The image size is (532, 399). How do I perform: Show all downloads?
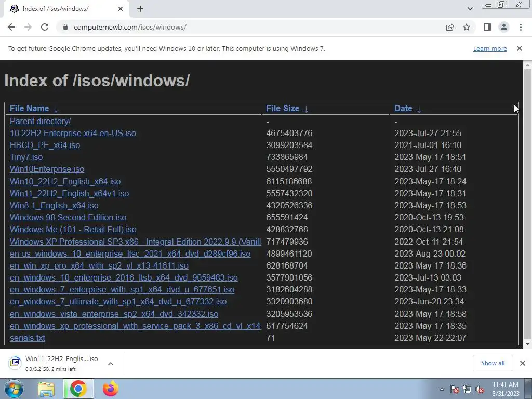pos(493,363)
